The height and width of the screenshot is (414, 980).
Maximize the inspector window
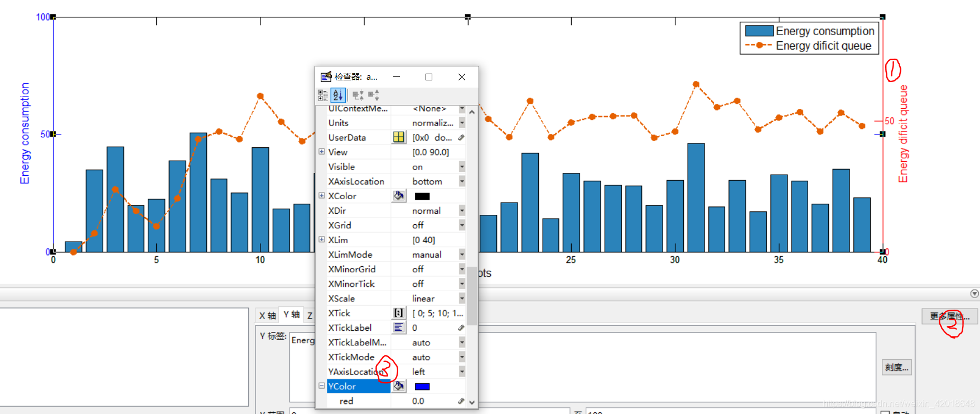[429, 77]
